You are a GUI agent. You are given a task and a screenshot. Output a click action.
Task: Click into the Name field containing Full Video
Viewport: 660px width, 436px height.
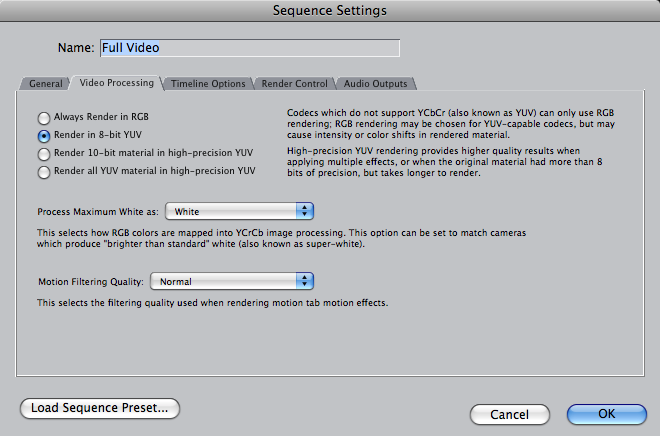click(250, 48)
